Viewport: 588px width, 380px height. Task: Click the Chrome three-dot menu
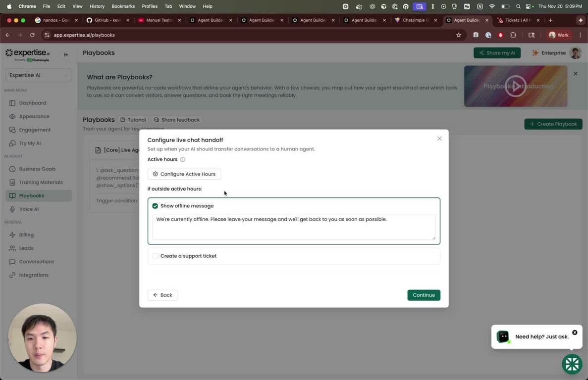[580, 35]
